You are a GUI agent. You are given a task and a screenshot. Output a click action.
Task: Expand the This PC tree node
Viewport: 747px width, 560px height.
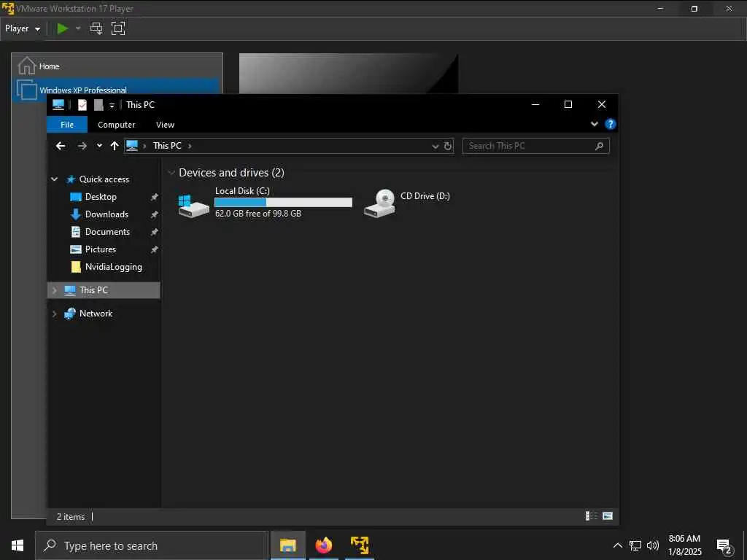click(x=54, y=290)
